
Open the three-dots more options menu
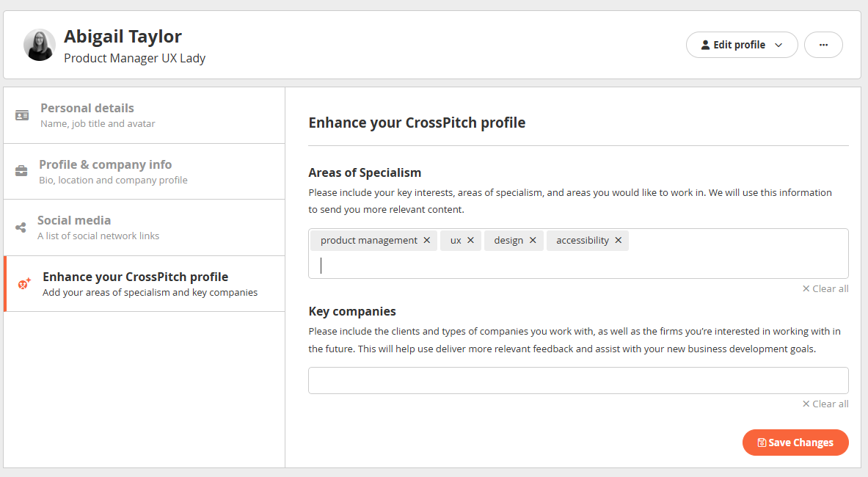(823, 45)
